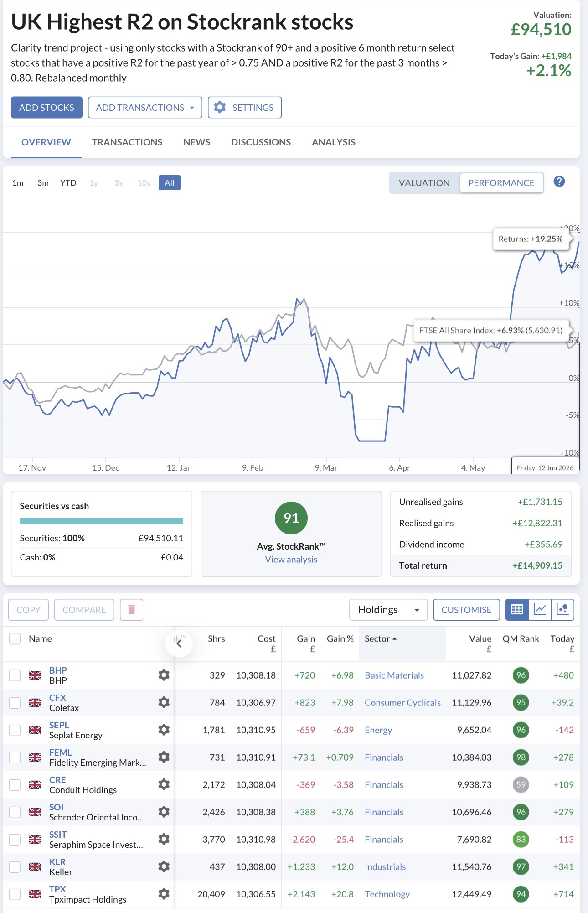The width and height of the screenshot is (588, 913).
Task: Open gear settings for Schroder Oriental Income
Action: [x=164, y=812]
